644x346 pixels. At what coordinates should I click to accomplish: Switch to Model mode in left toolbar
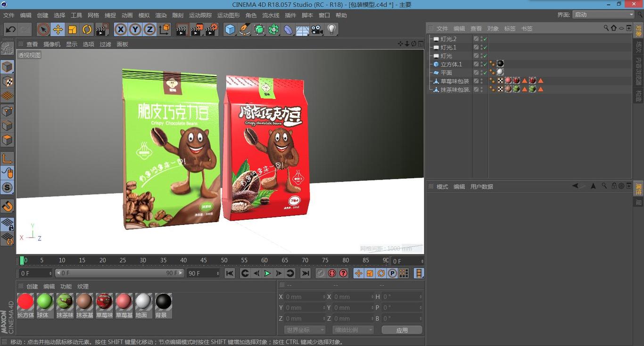tap(7, 66)
